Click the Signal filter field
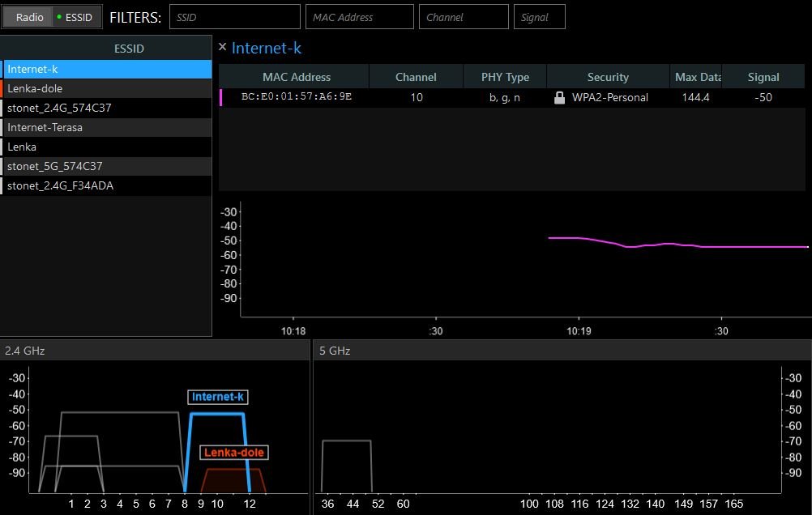812x515 pixels. (x=539, y=16)
